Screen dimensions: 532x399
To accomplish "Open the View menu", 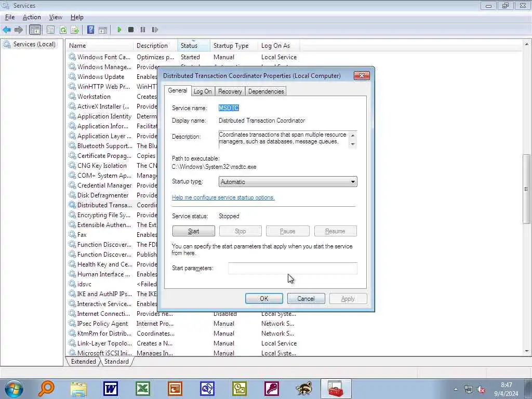I will (56, 17).
